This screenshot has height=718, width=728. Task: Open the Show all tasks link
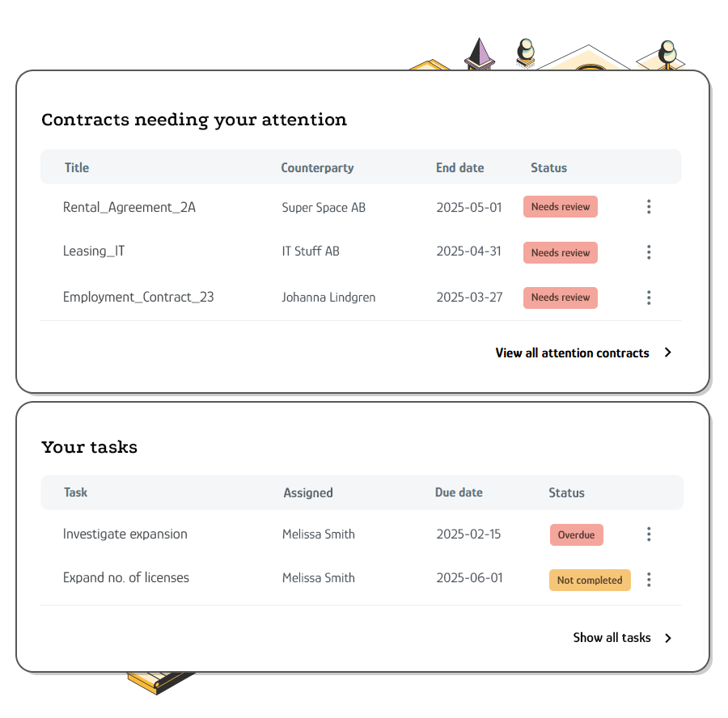[612, 638]
